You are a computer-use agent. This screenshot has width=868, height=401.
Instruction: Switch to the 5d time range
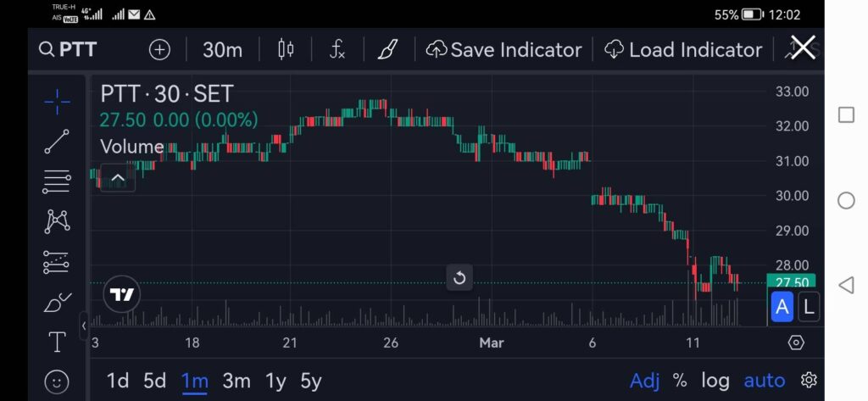[x=154, y=381]
